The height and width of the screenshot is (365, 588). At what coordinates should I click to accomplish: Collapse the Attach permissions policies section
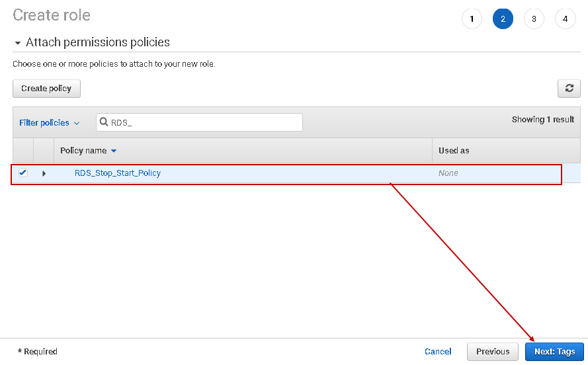click(x=18, y=43)
